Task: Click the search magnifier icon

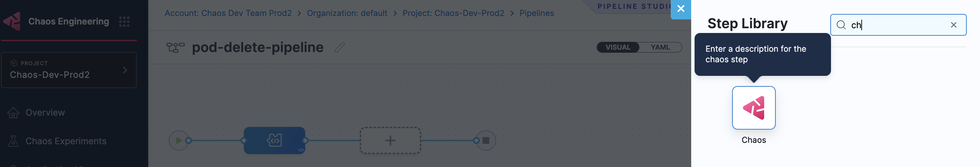Action: 841,25
